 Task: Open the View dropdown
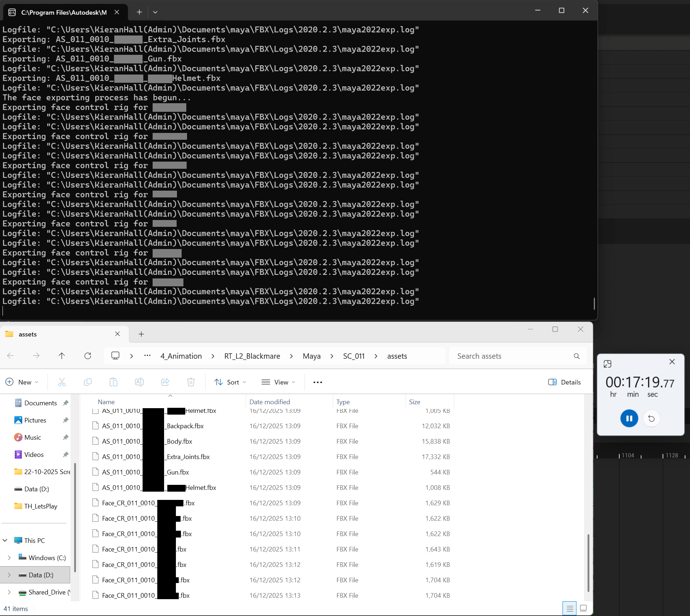(278, 382)
